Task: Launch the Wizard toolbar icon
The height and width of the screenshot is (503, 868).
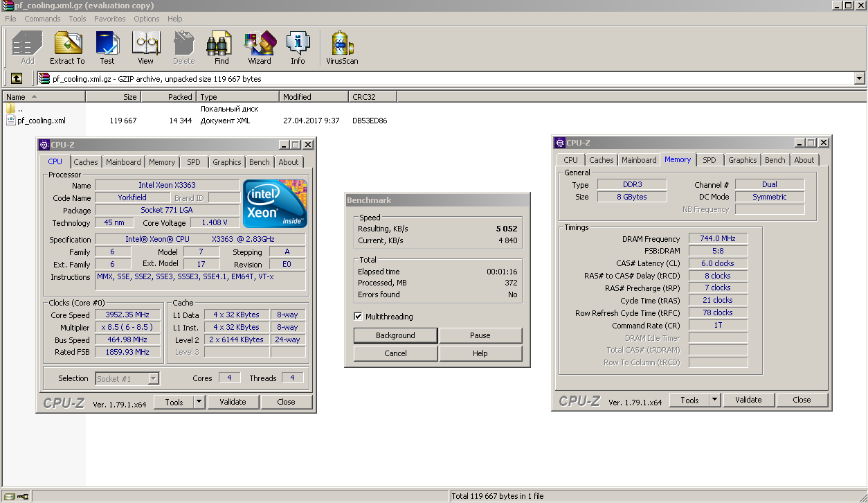Action: pyautogui.click(x=260, y=47)
